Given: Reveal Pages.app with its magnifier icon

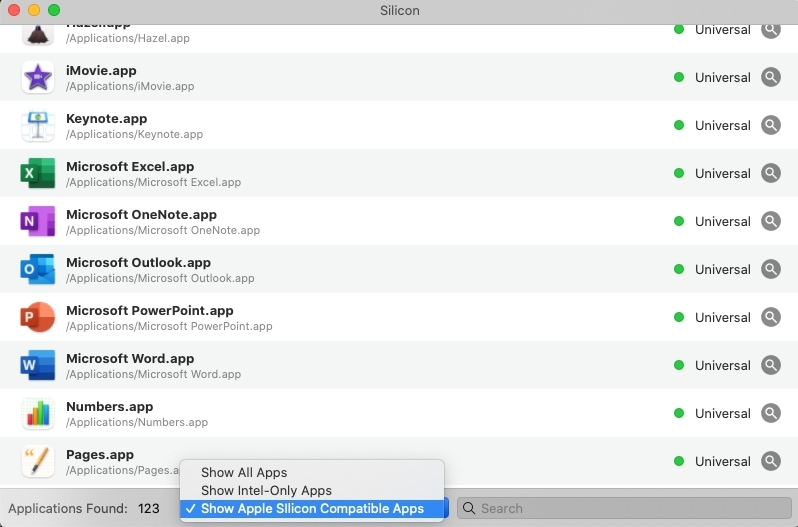Looking at the screenshot, I should (770, 461).
